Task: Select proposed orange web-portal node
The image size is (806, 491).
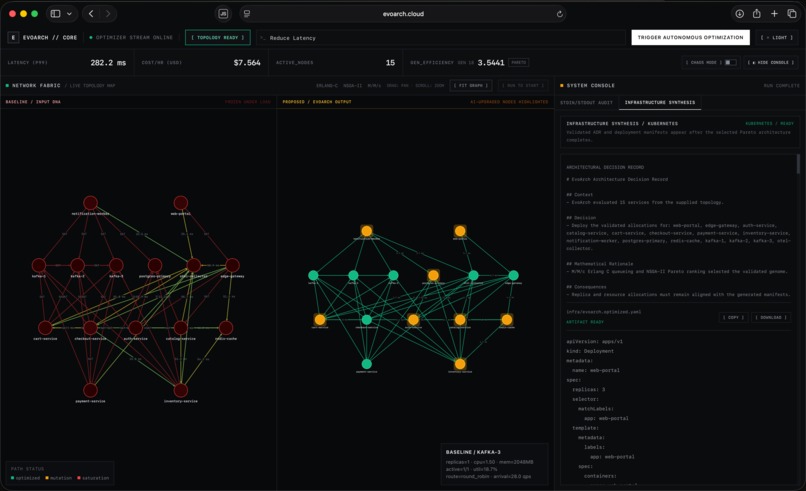Action: point(460,231)
